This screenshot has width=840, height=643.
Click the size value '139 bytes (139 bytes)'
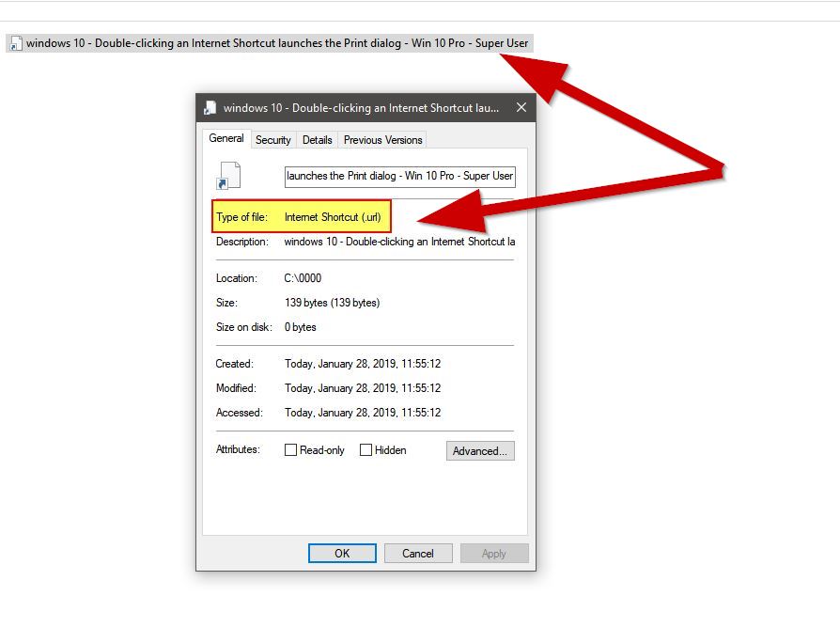pyautogui.click(x=332, y=303)
